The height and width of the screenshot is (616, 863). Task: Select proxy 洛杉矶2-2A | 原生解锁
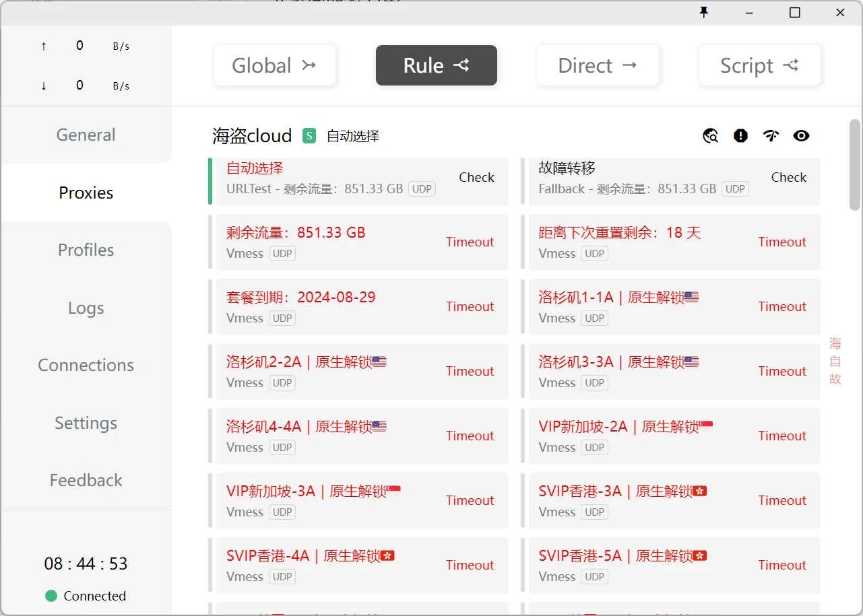click(x=358, y=371)
